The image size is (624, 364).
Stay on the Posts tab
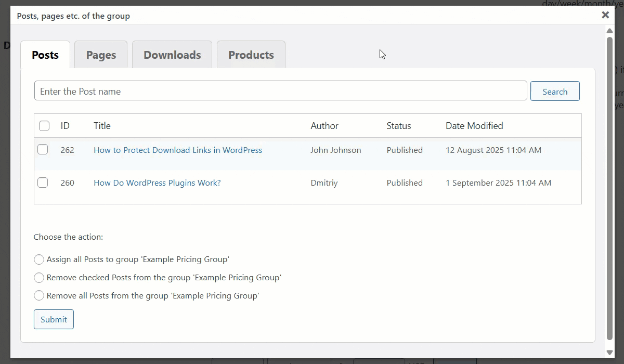(x=45, y=54)
